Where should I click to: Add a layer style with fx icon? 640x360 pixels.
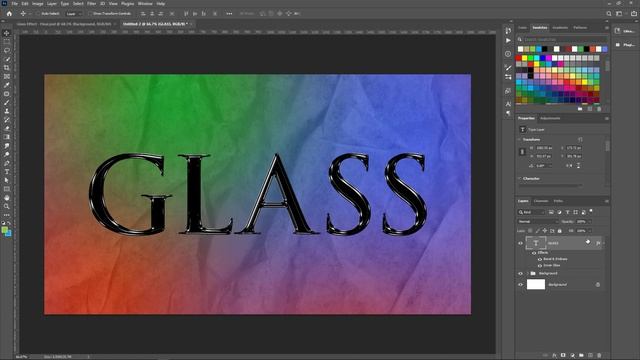554,356
